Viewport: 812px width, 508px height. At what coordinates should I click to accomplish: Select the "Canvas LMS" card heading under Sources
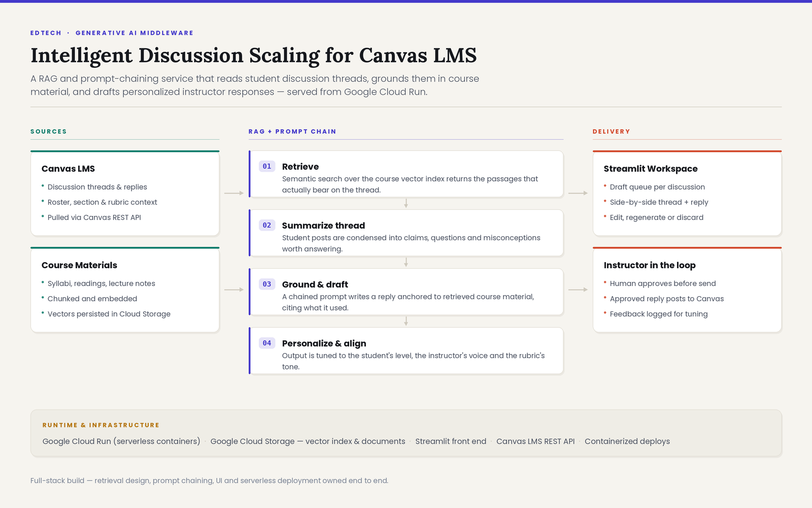coord(68,169)
